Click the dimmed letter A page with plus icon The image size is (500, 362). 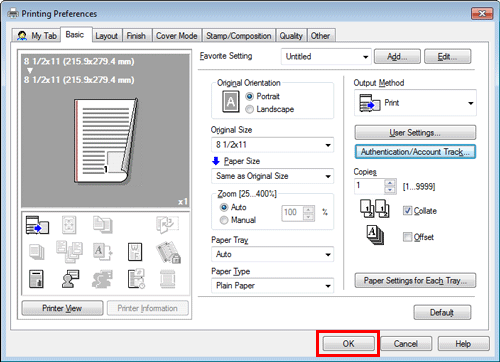point(102,252)
